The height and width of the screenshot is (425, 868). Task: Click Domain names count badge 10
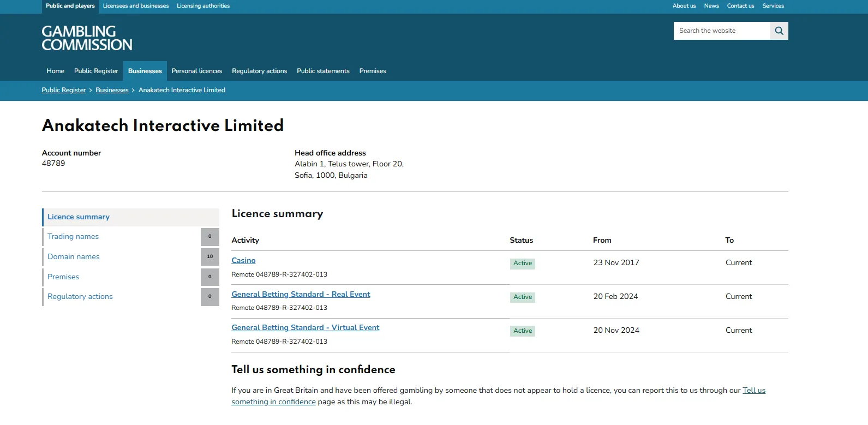[210, 257]
